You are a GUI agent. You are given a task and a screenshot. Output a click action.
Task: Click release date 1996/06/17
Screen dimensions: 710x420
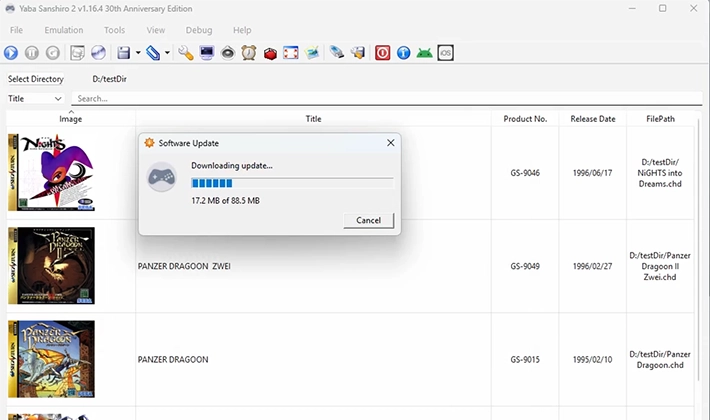[592, 173]
